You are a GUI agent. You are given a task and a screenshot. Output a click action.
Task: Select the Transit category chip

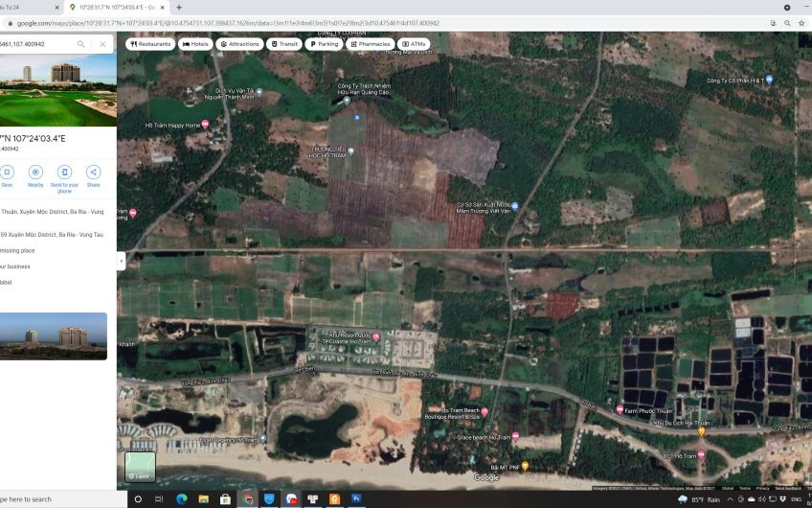coord(284,44)
